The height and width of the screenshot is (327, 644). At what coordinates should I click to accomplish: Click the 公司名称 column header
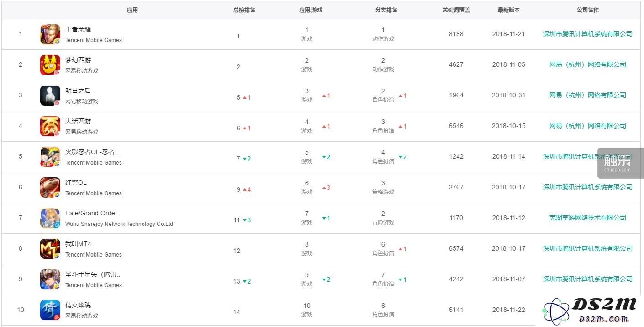[x=587, y=10]
